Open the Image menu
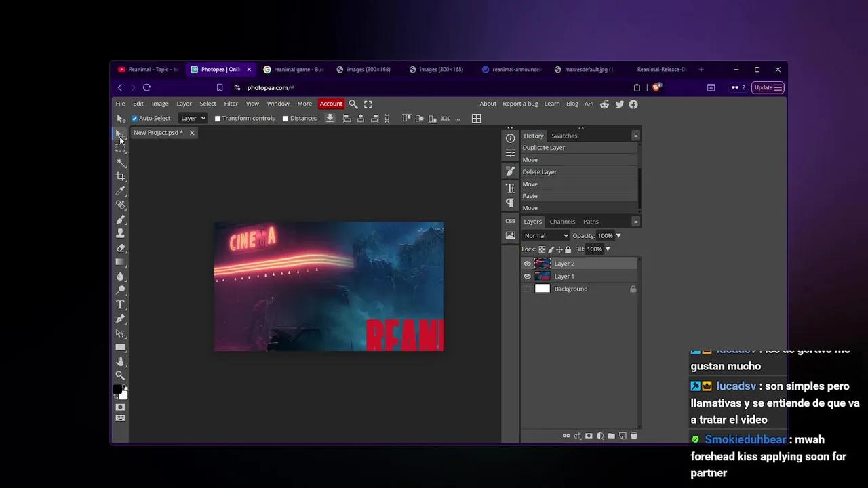The image size is (868, 488). (160, 104)
